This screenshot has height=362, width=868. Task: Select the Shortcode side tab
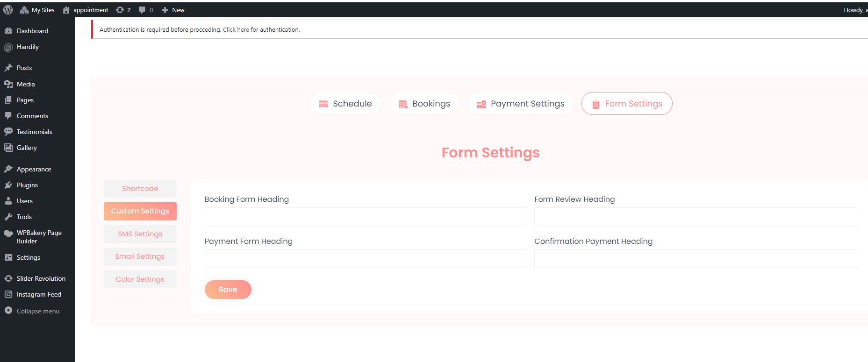(140, 189)
